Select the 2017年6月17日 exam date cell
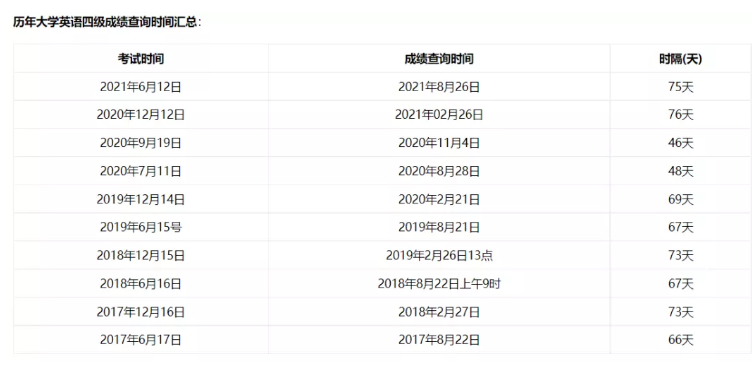The image size is (752, 368). [141, 340]
